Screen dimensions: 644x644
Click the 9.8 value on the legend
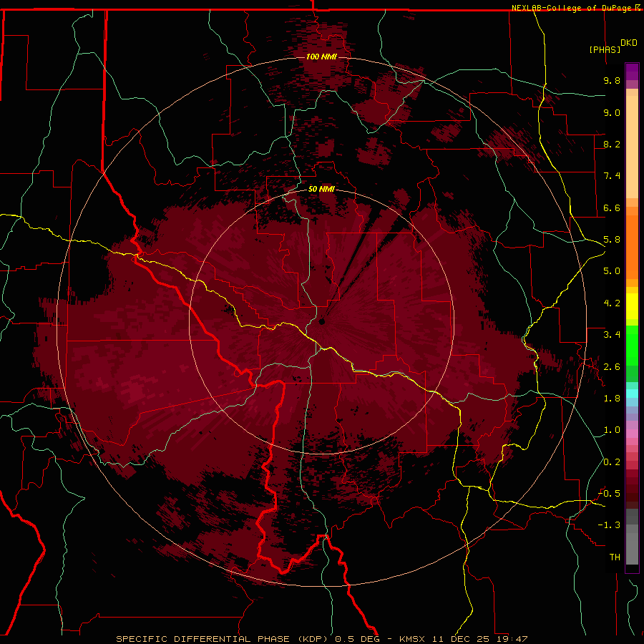click(x=612, y=80)
